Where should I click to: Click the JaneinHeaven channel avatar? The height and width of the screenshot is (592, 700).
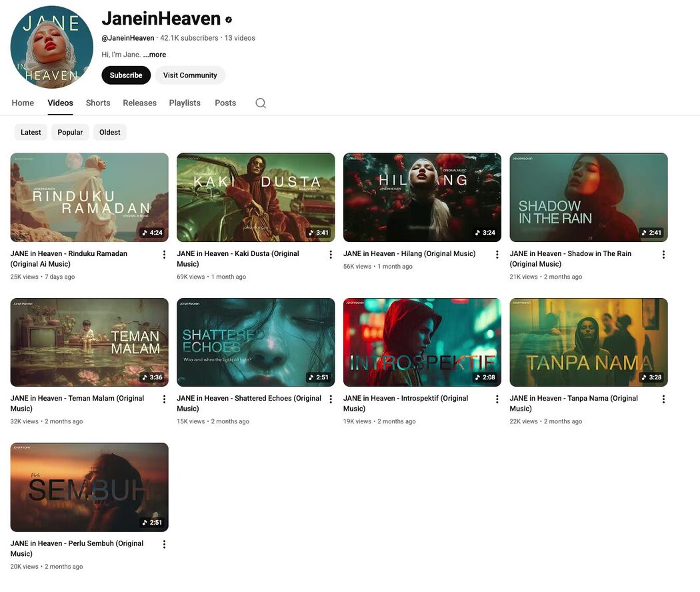coord(52,47)
